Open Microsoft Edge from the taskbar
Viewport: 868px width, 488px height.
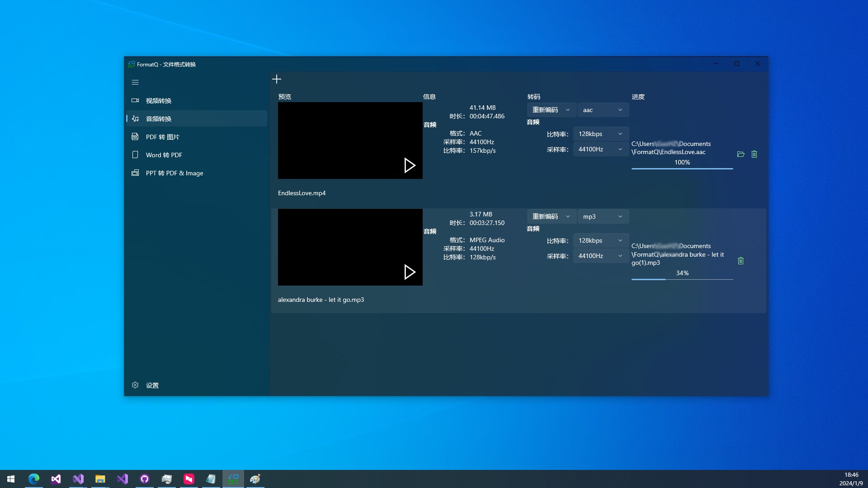[34, 479]
